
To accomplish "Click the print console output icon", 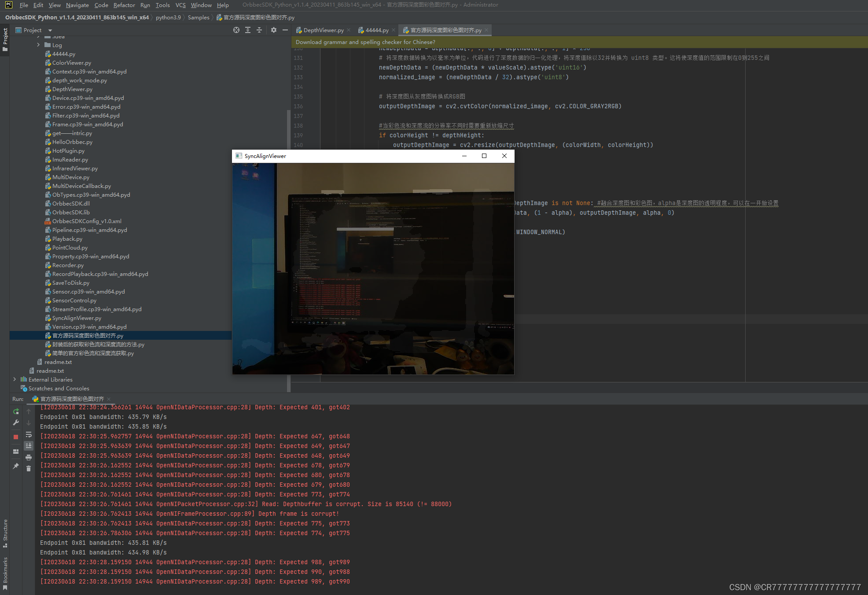I will (x=29, y=458).
